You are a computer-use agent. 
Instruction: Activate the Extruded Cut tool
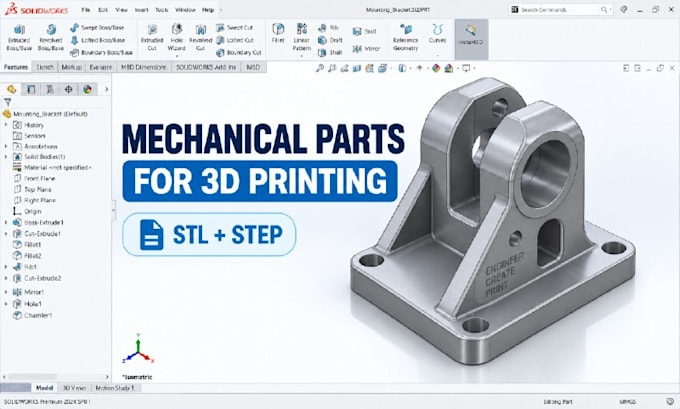[152, 38]
